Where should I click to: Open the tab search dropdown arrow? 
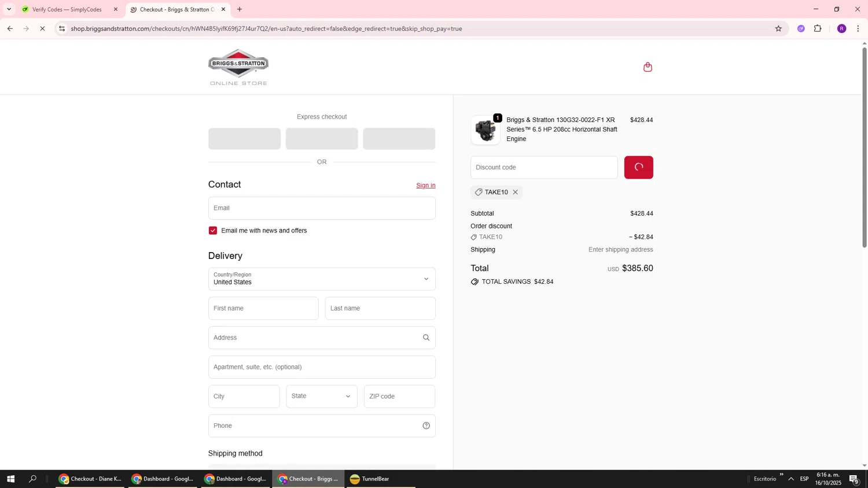[9, 9]
